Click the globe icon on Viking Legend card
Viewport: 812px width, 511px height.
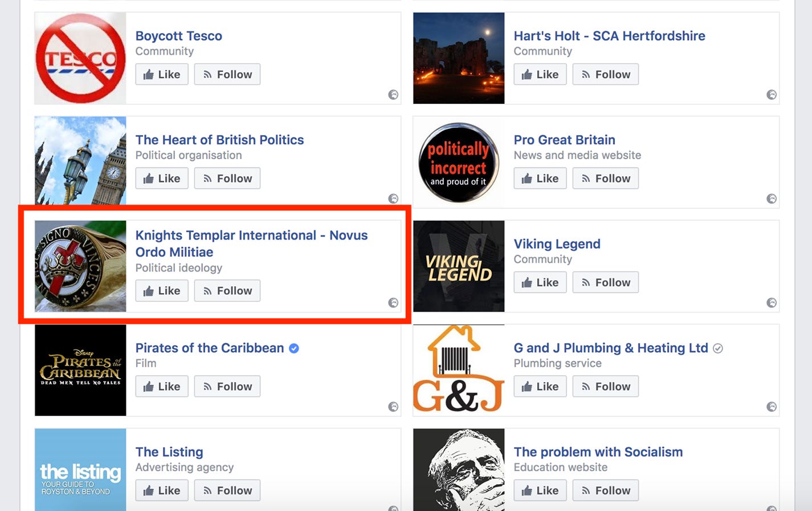772,303
